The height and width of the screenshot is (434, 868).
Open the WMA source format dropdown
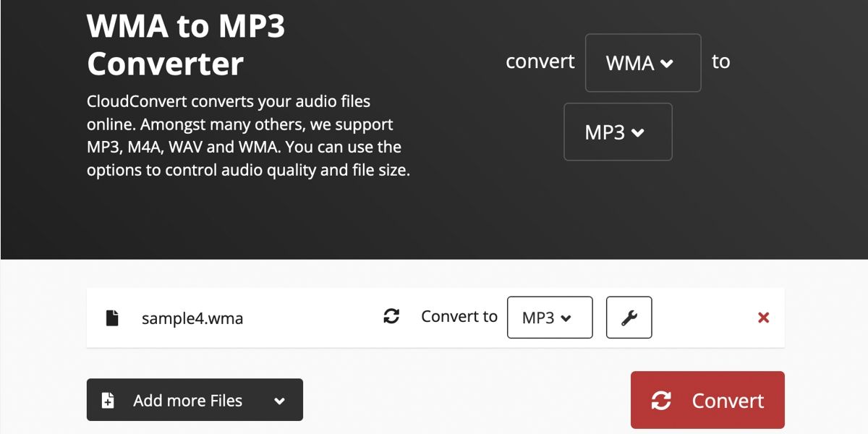coord(642,63)
